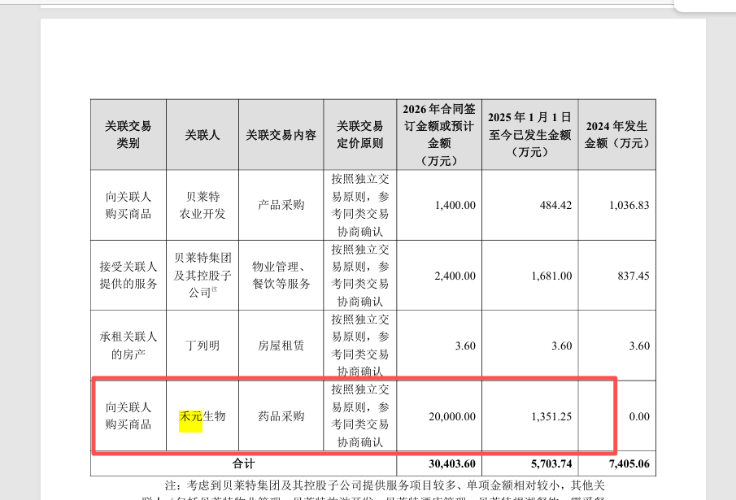Click the 丁列明 cell
Image resolution: width=736 pixels, height=500 pixels.
pos(202,346)
